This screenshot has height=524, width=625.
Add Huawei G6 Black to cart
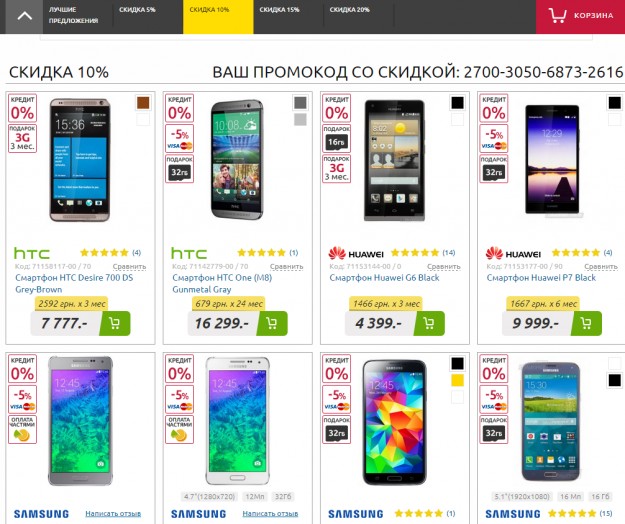point(429,323)
